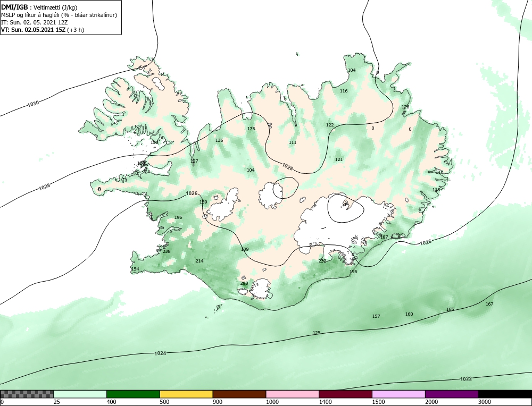The image size is (532, 406).
Task: Click the 1030 isobar label
Action: pyautogui.click(x=33, y=104)
